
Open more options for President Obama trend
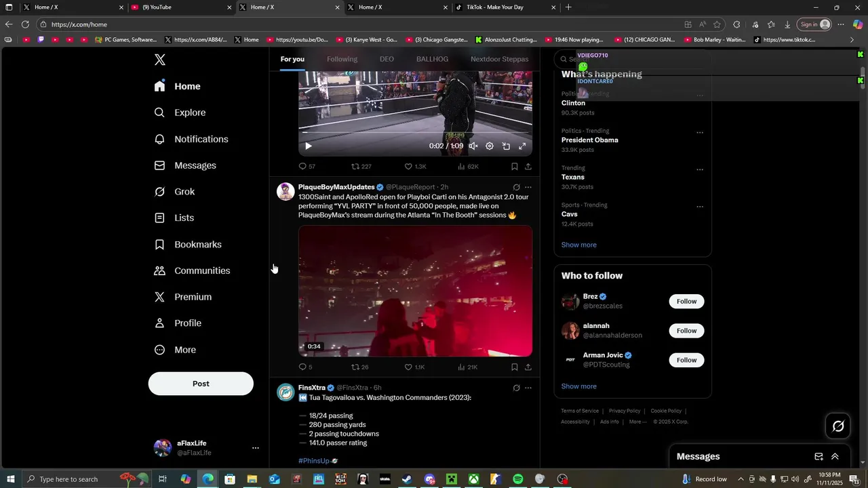(700, 133)
